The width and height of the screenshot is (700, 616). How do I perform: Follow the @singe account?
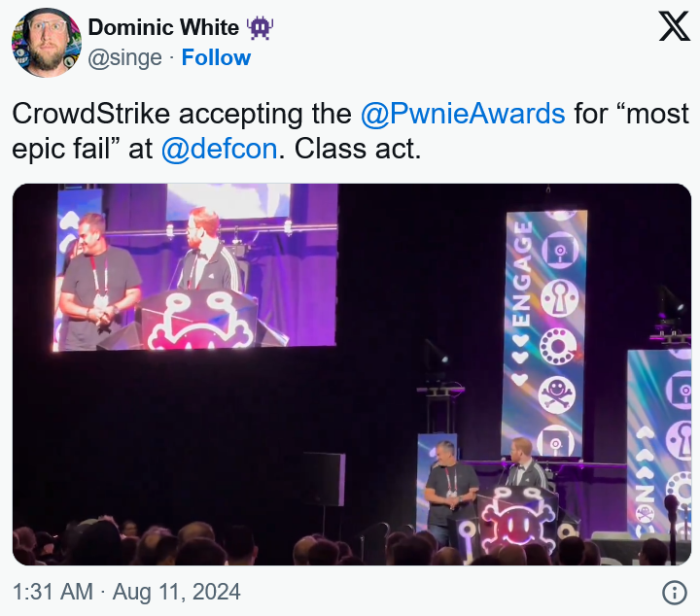tap(216, 57)
